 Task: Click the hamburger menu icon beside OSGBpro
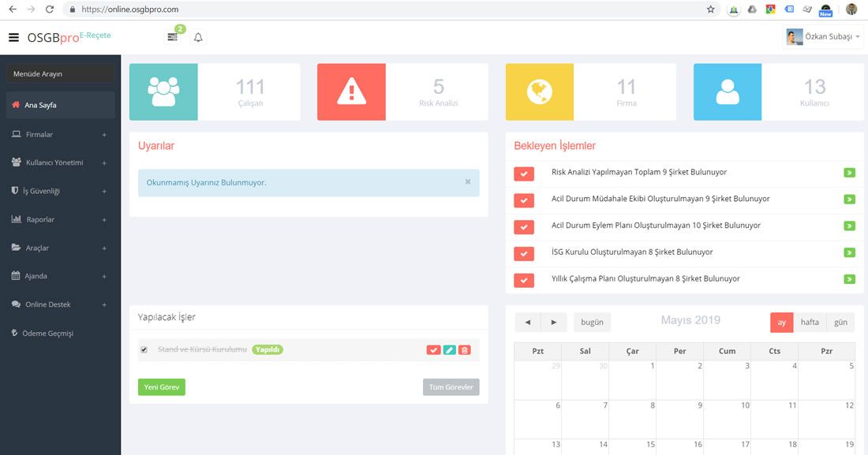pos(13,37)
